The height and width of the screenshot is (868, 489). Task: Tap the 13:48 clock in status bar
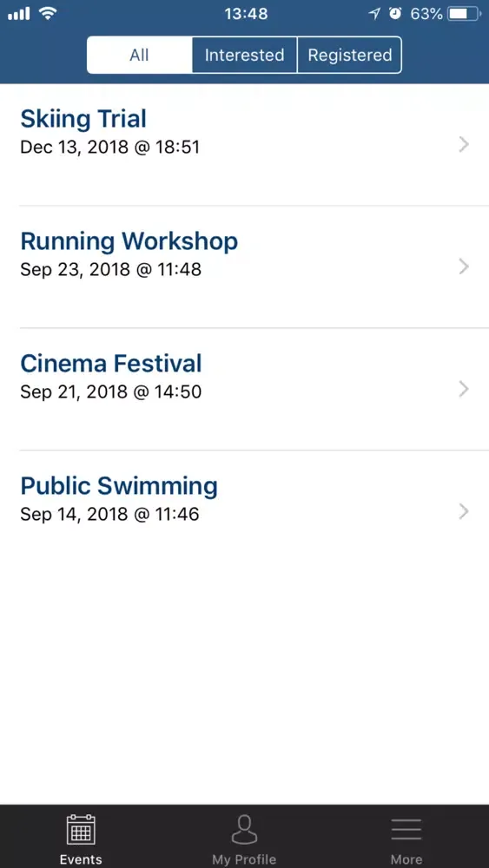pyautogui.click(x=246, y=15)
